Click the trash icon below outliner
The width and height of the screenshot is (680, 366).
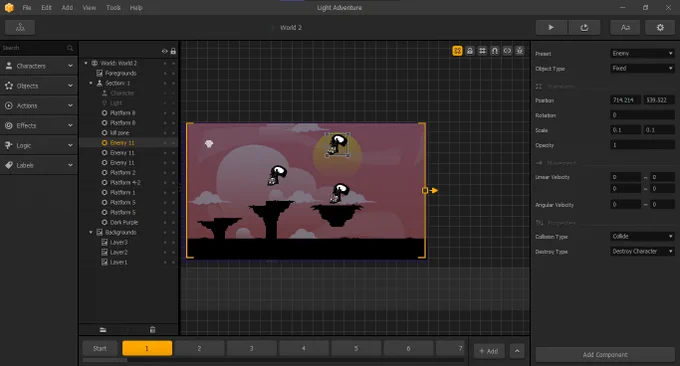(152, 330)
